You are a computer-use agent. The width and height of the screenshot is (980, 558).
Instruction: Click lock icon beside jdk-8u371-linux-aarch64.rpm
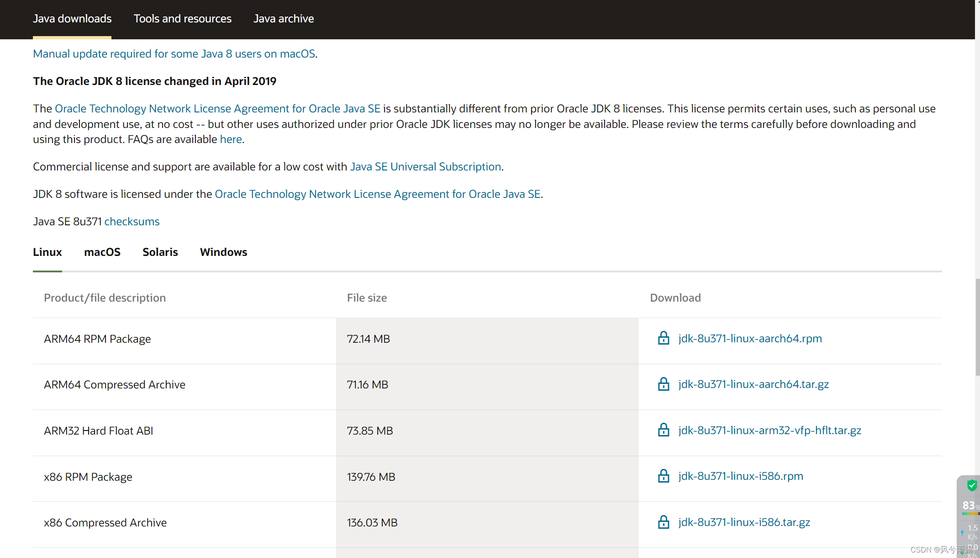coord(663,339)
